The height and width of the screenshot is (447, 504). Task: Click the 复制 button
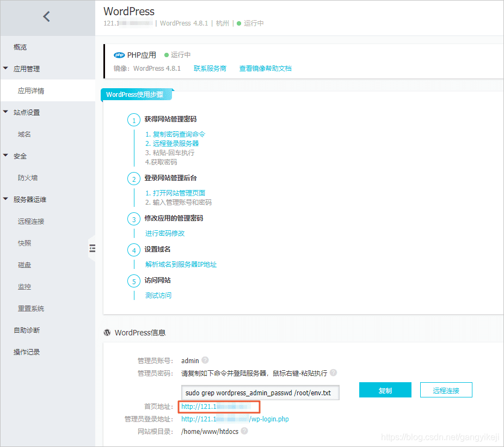pyautogui.click(x=385, y=390)
